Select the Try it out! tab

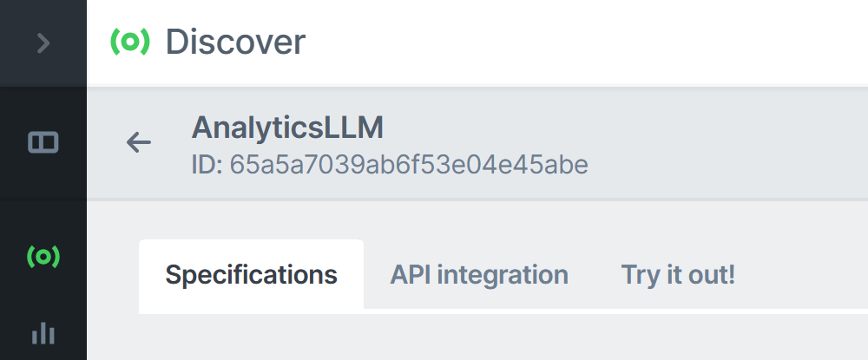(678, 274)
